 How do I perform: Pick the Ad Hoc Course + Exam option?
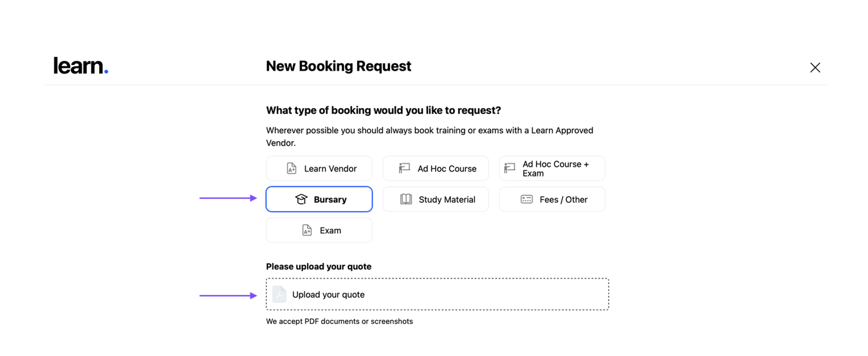[x=552, y=168]
